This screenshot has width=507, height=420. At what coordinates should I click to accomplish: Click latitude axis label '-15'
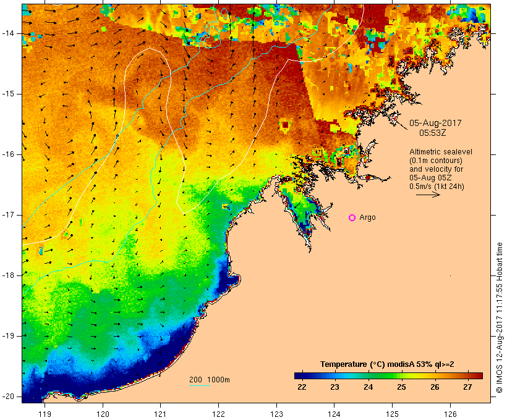(8, 94)
